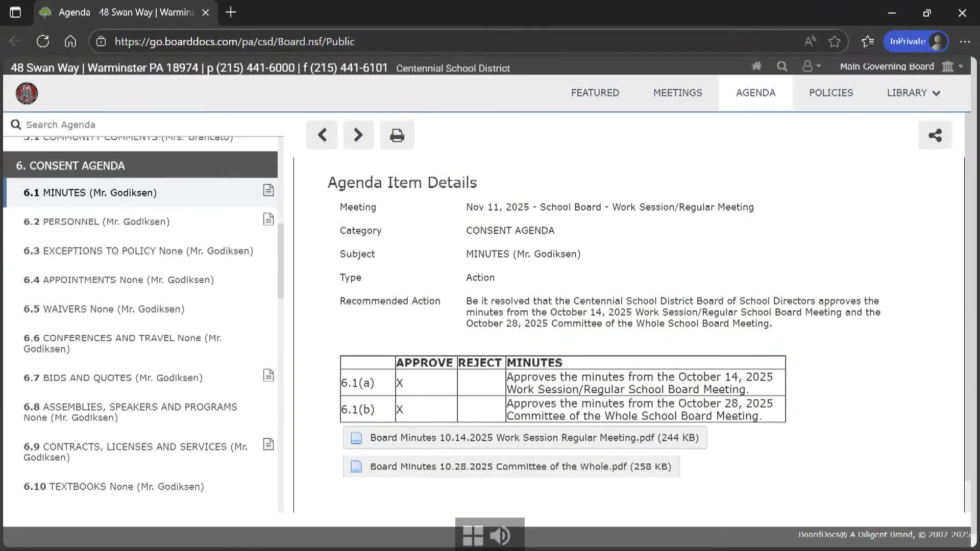Switch to the MEETINGS tab
The width and height of the screenshot is (980, 551).
point(677,93)
